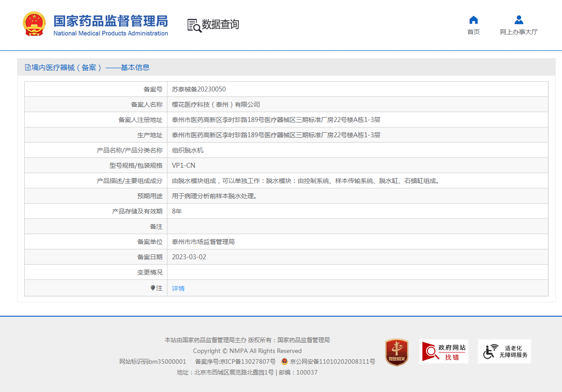Select product name 组织脱水机
Image resolution: width=562 pixels, height=392 pixels.
pos(188,150)
